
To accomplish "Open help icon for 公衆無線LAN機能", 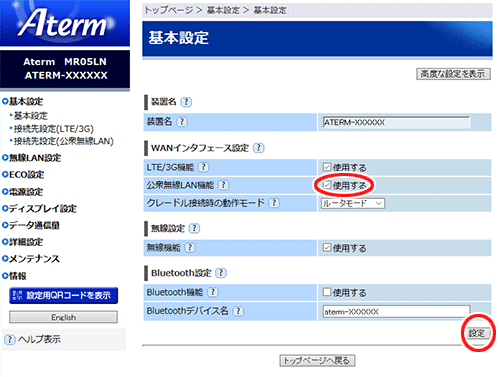I will pos(223,185).
